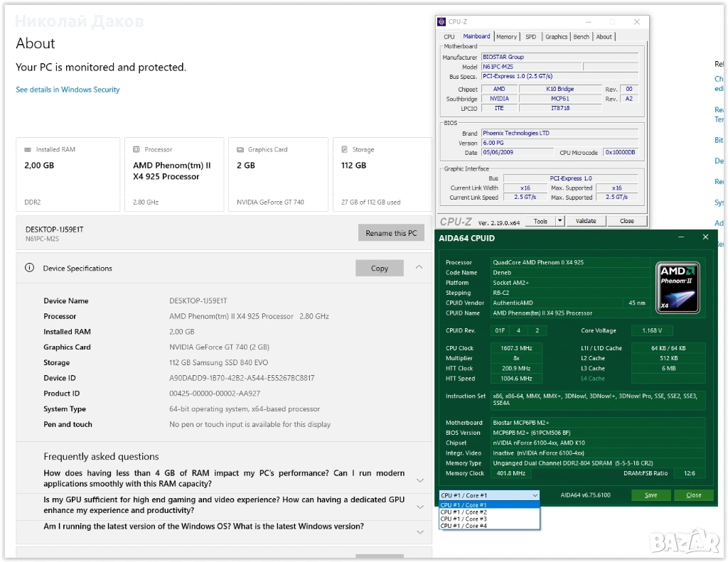The height and width of the screenshot is (562, 728).
Task: Click the Processor card icon
Action: tap(136, 150)
